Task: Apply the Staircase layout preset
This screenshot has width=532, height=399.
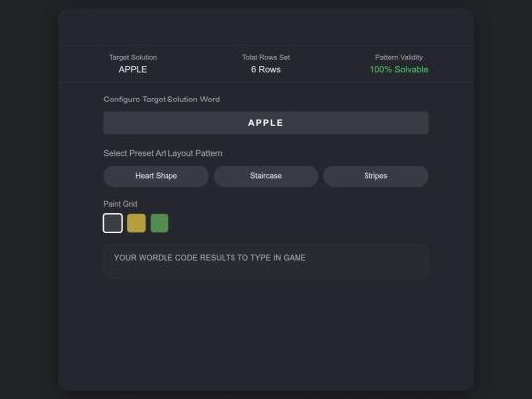Action: pos(266,176)
